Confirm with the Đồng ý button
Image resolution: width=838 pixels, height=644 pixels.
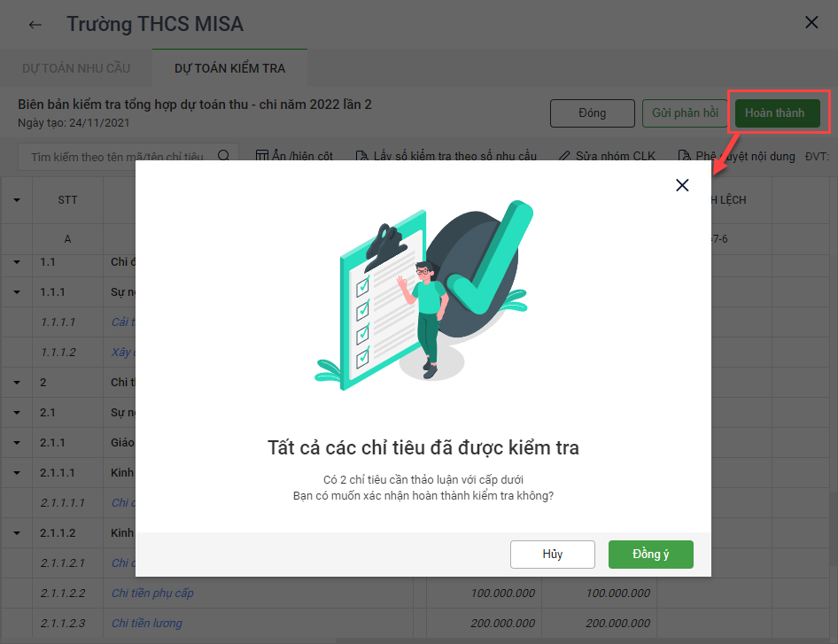[x=650, y=555]
